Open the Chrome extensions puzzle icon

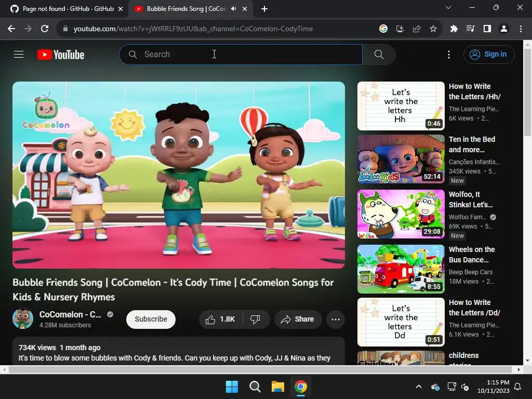(454, 29)
